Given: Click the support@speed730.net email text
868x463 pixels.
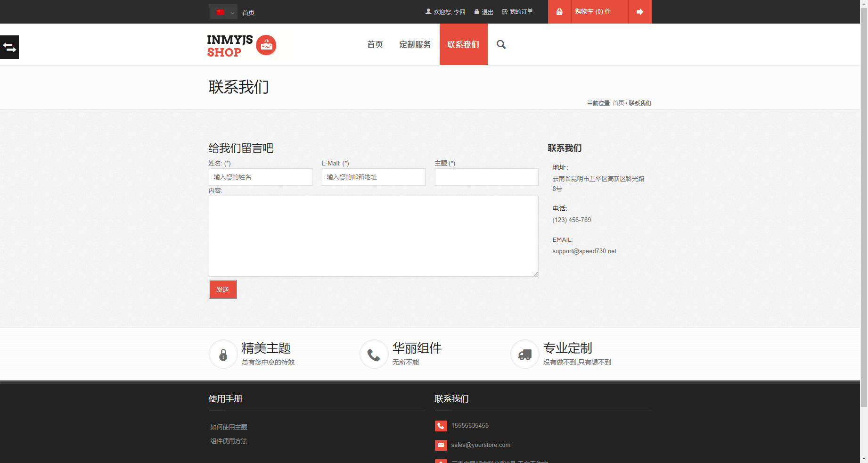Looking at the screenshot, I should click(x=584, y=251).
